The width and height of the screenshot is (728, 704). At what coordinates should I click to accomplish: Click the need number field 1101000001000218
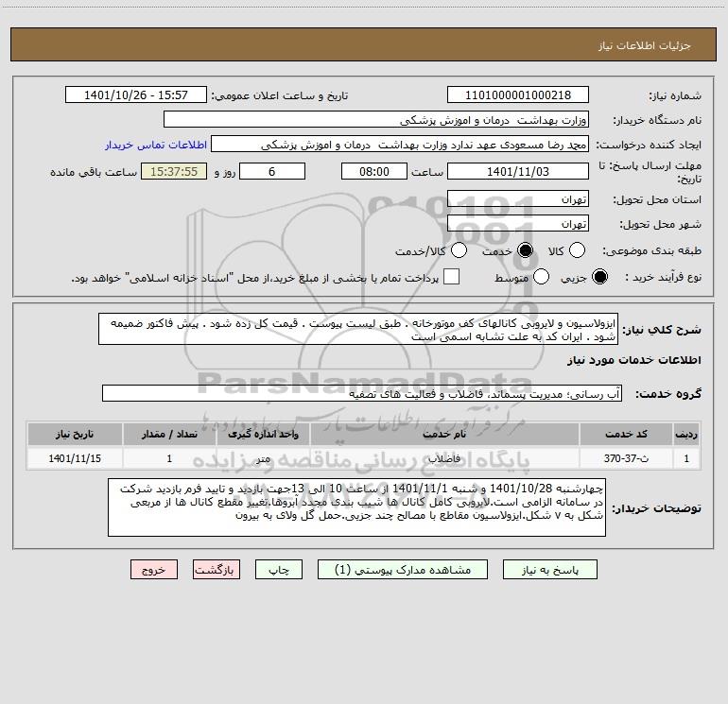518,95
